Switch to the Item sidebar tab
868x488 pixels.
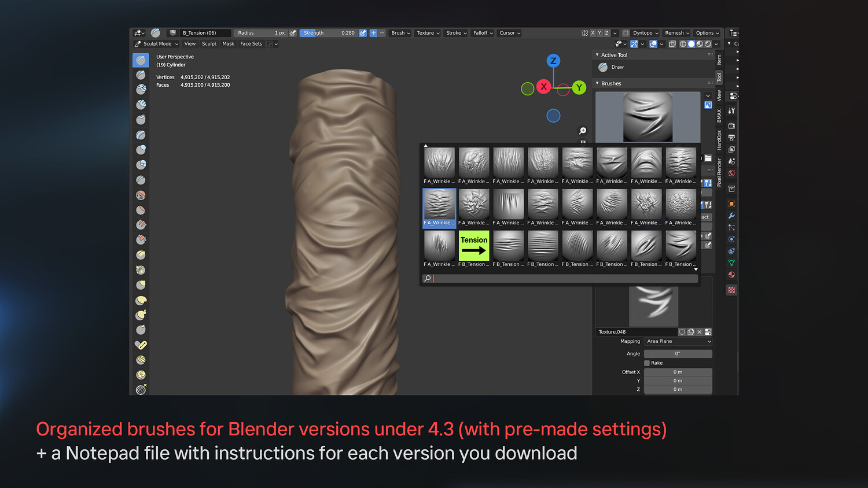tap(719, 60)
